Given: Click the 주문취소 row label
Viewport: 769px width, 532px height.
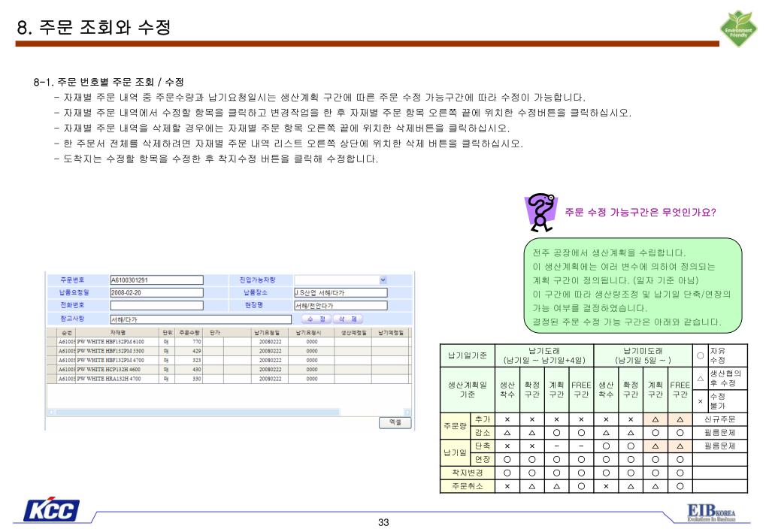Looking at the screenshot, I should pyautogui.click(x=468, y=486).
